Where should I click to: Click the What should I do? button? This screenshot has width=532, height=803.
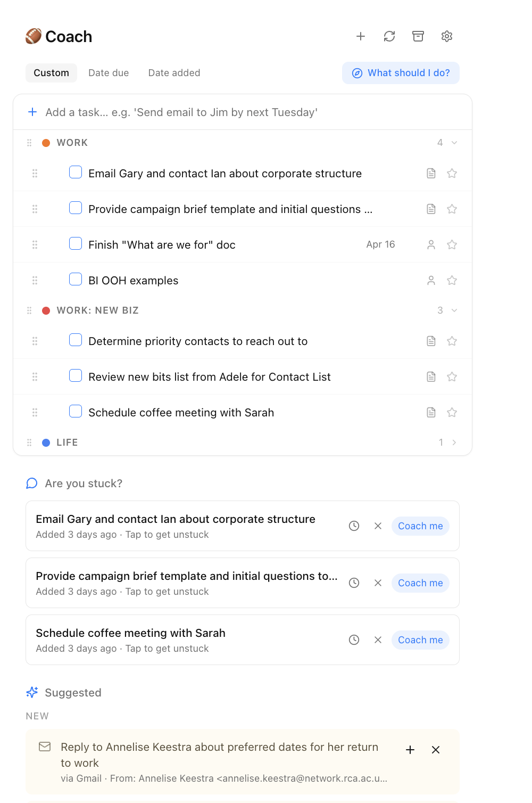point(401,72)
